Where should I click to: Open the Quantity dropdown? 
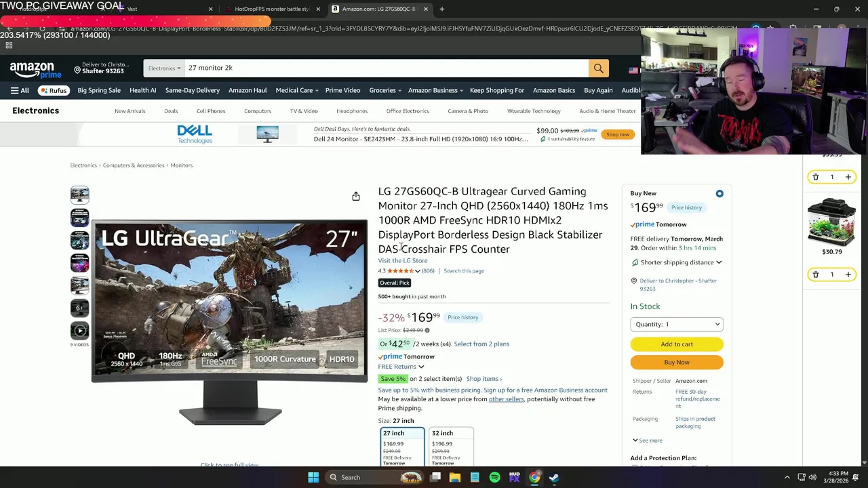(x=677, y=324)
